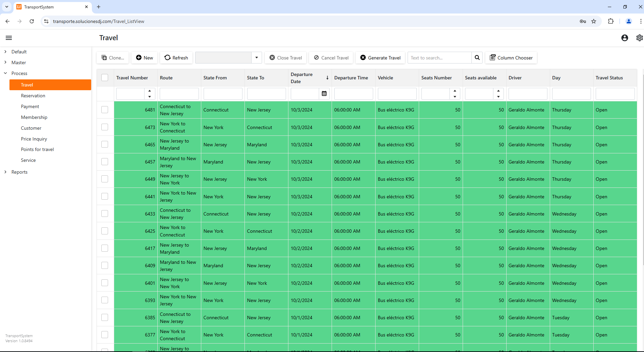Screen dimensions: 644x352
Task: Open browser extensions puzzle icon
Action: tap(611, 21)
